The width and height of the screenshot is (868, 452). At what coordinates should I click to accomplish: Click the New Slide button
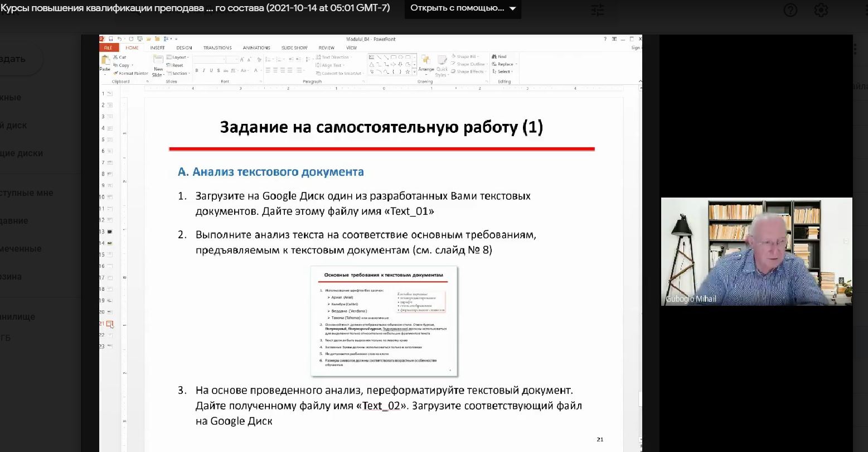(x=158, y=66)
